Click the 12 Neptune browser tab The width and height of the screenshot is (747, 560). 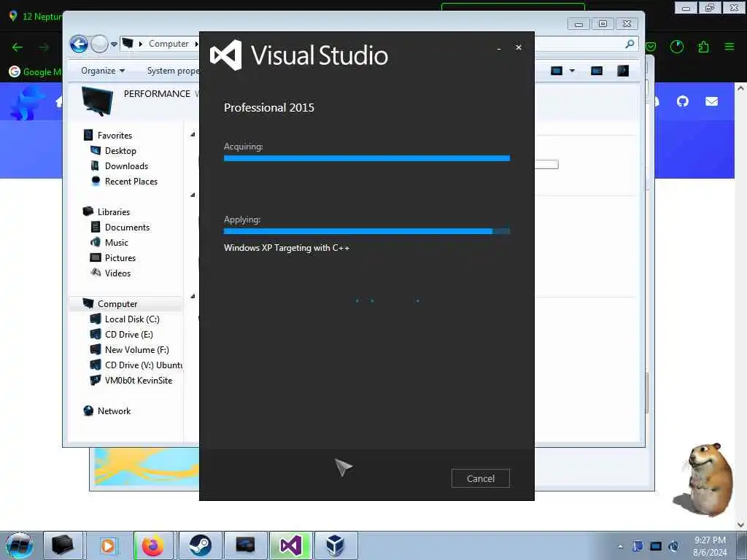34,16
